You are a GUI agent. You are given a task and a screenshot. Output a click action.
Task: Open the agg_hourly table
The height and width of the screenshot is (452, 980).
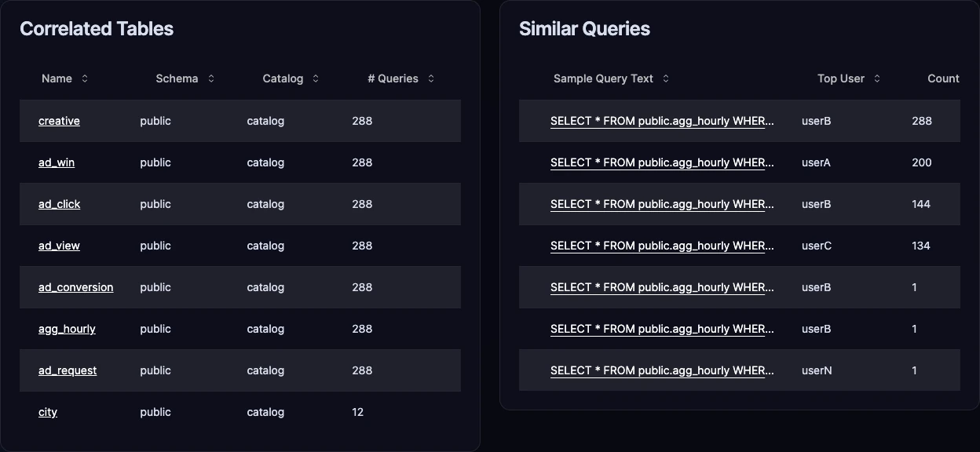pos(67,329)
